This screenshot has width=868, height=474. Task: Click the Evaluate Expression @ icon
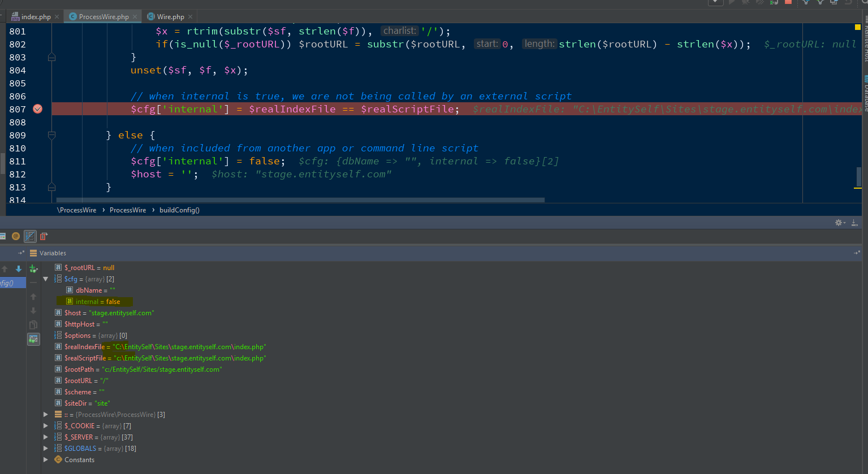pyautogui.click(x=16, y=236)
